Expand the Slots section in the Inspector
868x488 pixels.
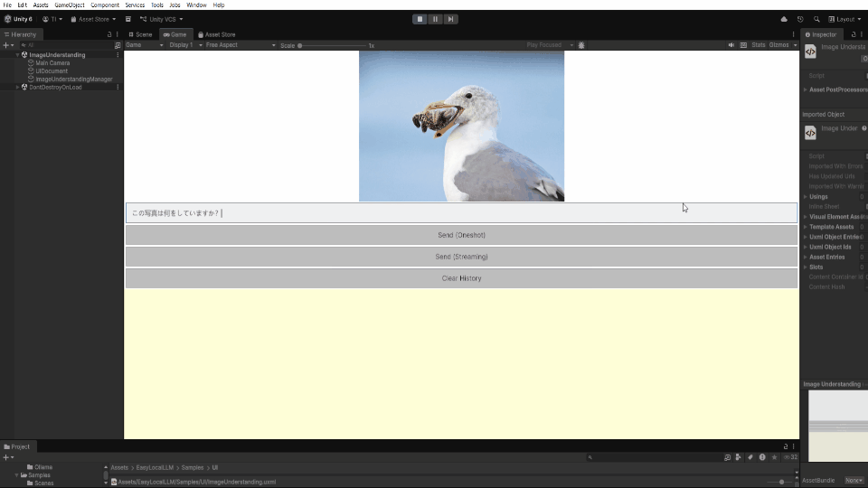[806, 267]
